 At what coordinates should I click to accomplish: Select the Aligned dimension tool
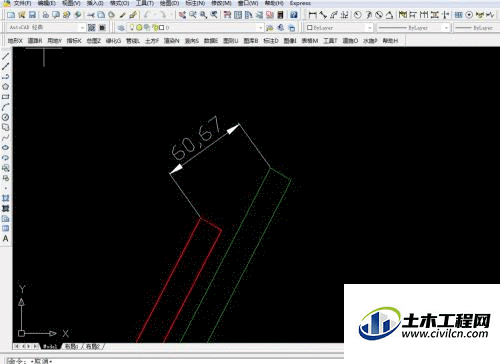(323, 15)
